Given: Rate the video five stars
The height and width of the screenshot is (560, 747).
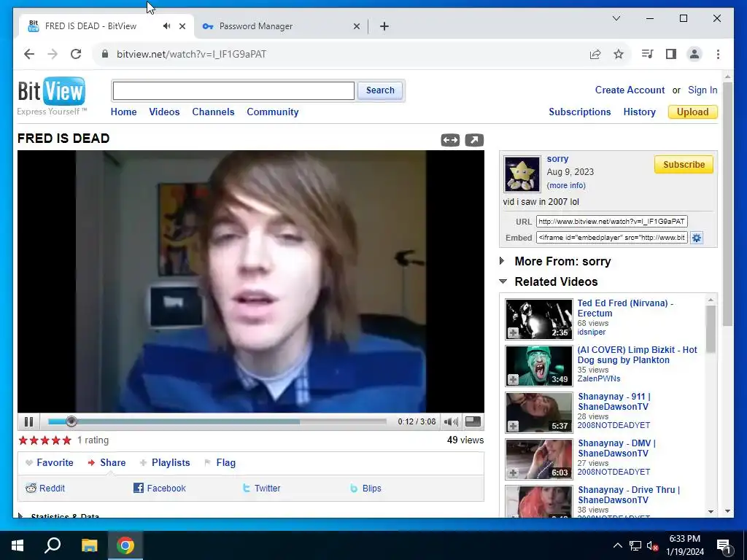Looking at the screenshot, I should click(x=66, y=440).
